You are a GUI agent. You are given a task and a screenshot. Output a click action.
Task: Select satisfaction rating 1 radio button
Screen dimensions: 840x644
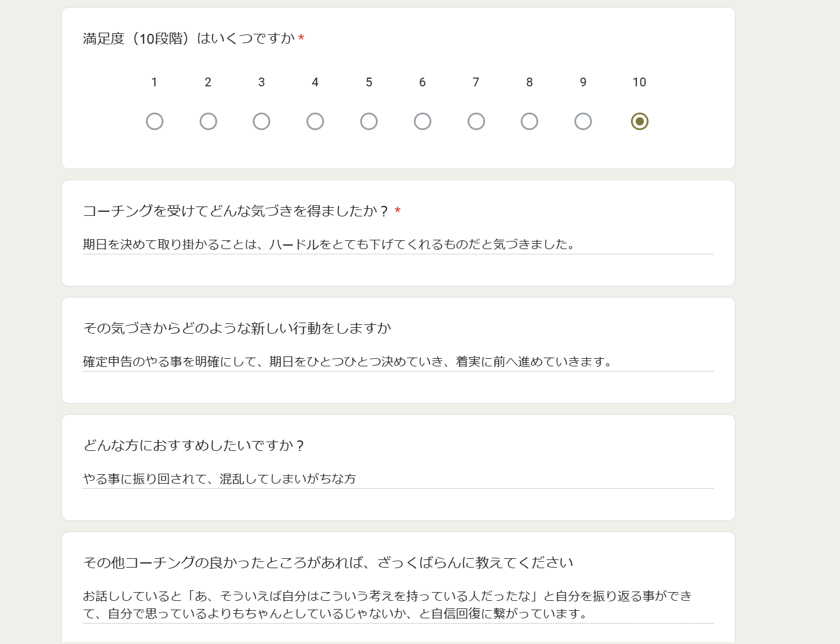click(155, 121)
